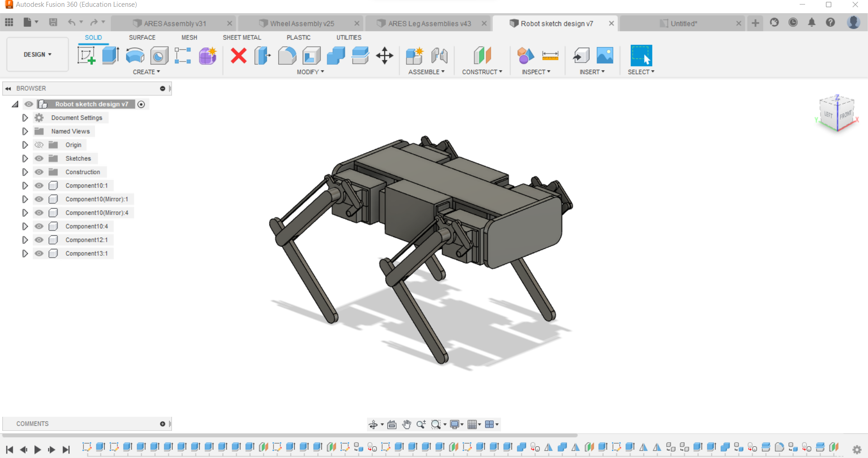The image size is (868, 458).
Task: Open the Revolve tool
Action: [134, 56]
